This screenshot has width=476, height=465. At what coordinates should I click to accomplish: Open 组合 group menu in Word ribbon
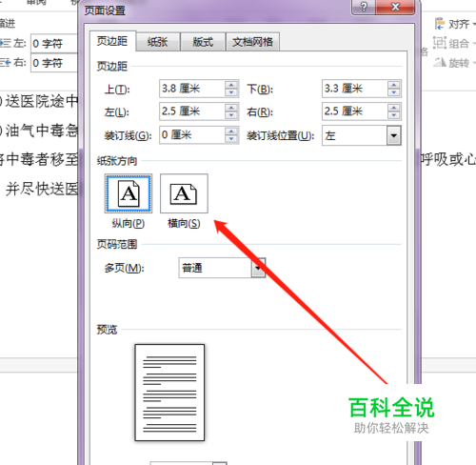[462, 43]
